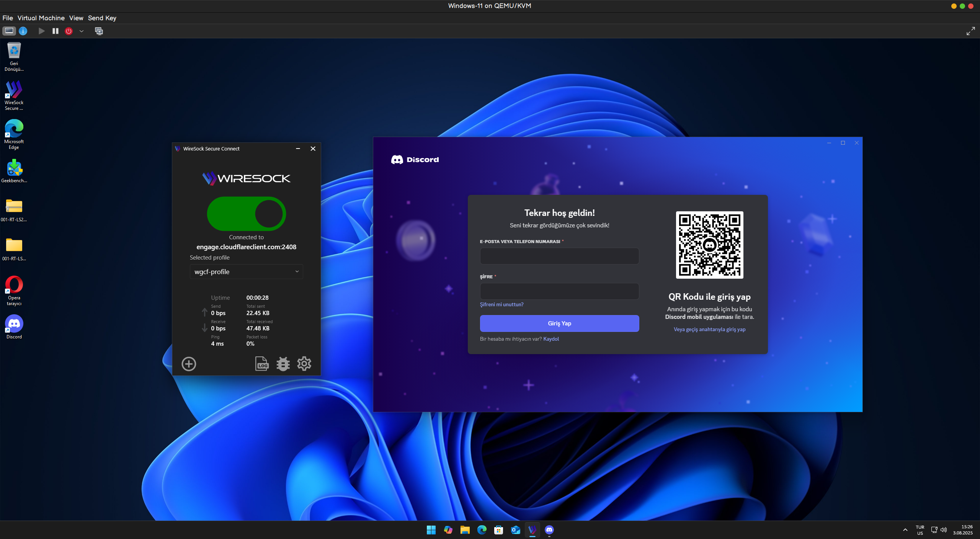Image resolution: width=980 pixels, height=539 pixels.
Task: Click the email or phone number field
Action: (x=559, y=256)
